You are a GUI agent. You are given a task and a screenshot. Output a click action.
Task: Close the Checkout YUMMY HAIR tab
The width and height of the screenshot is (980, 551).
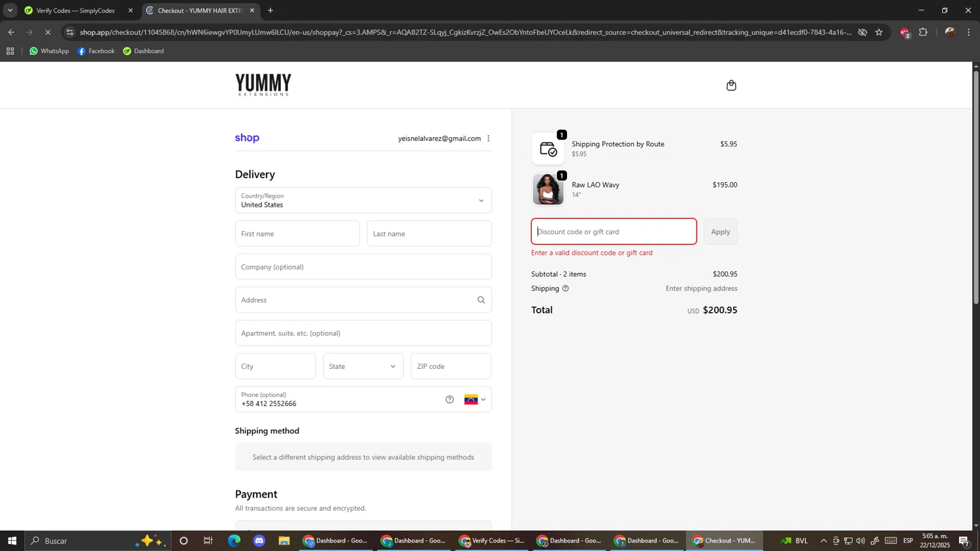pos(252,10)
